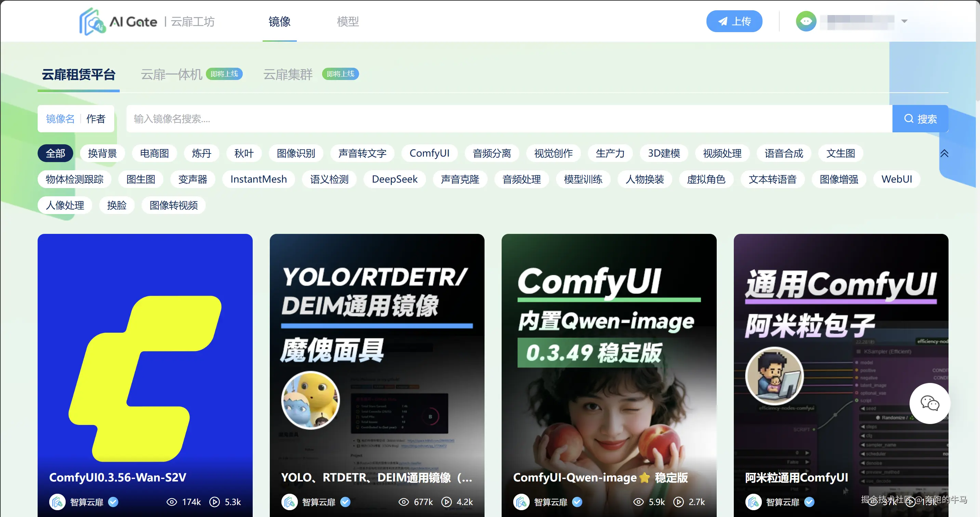Switch search mode to 作者
This screenshot has height=517, width=980.
[x=96, y=119]
